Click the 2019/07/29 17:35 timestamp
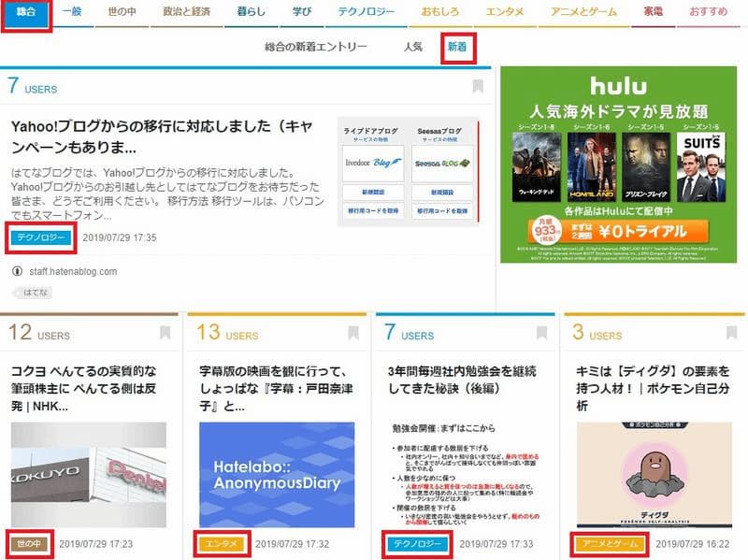 [120, 237]
